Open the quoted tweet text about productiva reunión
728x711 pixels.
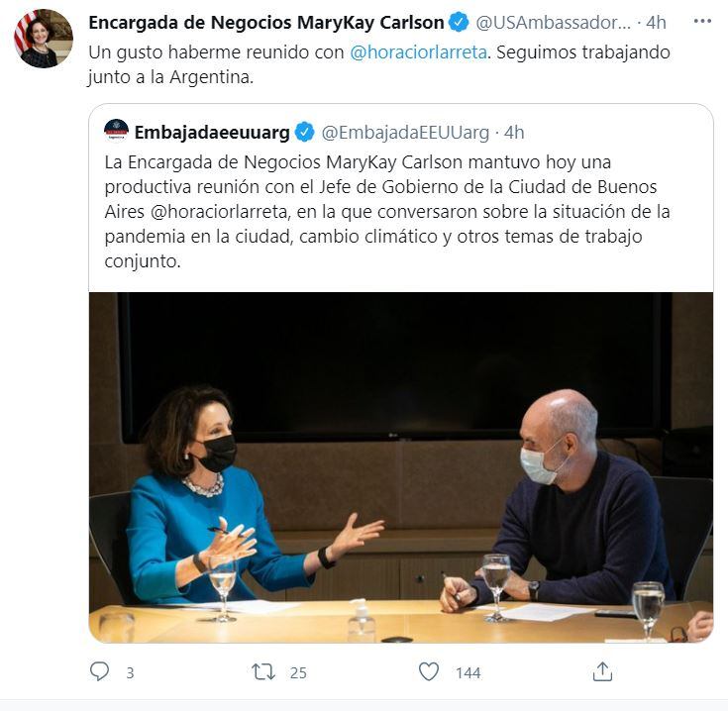[x=387, y=212]
